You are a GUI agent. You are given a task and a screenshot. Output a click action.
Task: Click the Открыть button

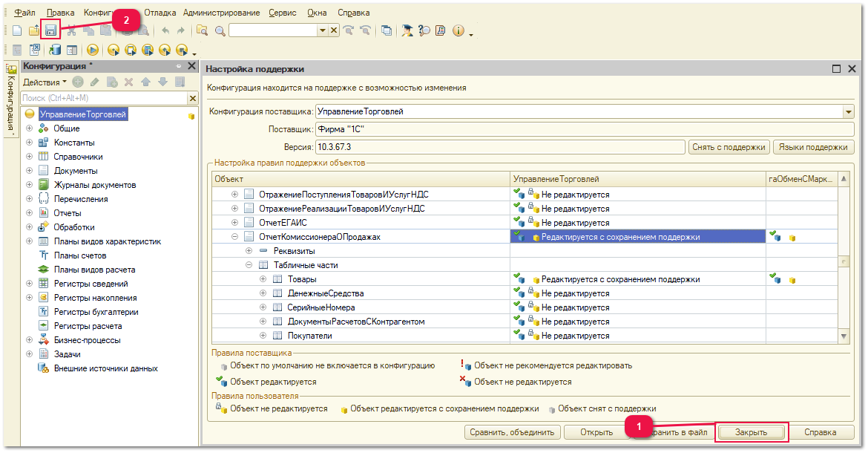pyautogui.click(x=596, y=432)
